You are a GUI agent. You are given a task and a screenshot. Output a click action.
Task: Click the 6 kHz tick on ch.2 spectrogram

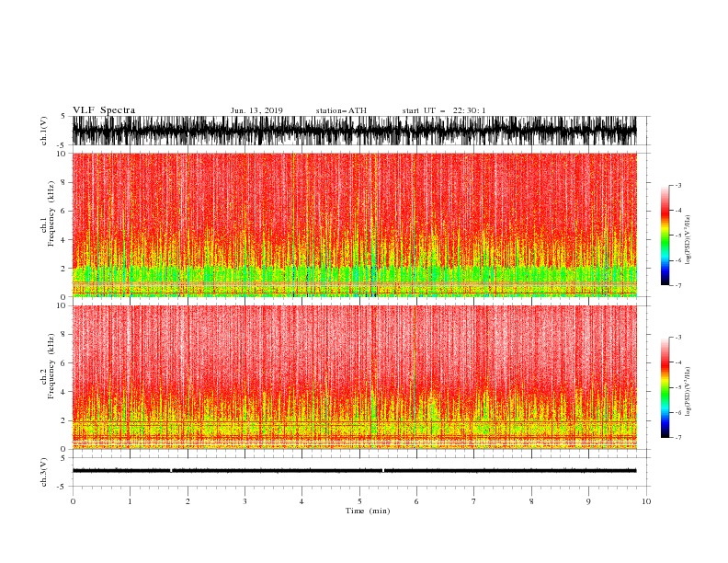click(63, 363)
